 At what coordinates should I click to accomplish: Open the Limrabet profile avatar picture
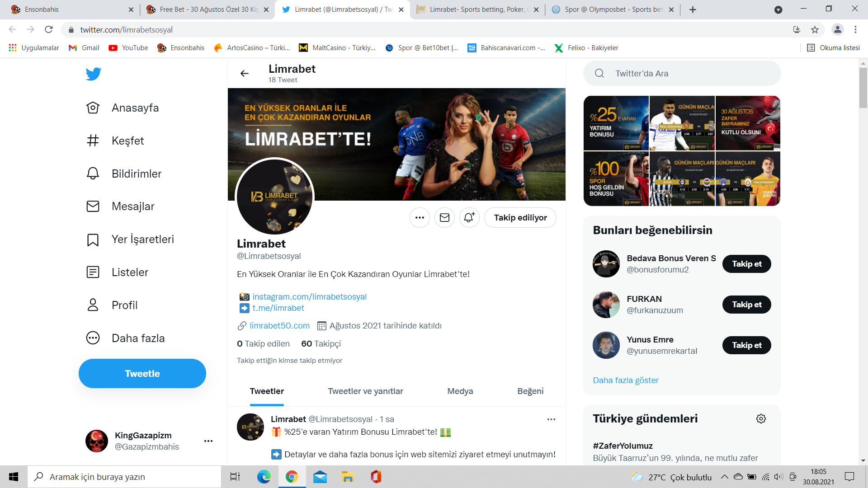[x=275, y=196]
